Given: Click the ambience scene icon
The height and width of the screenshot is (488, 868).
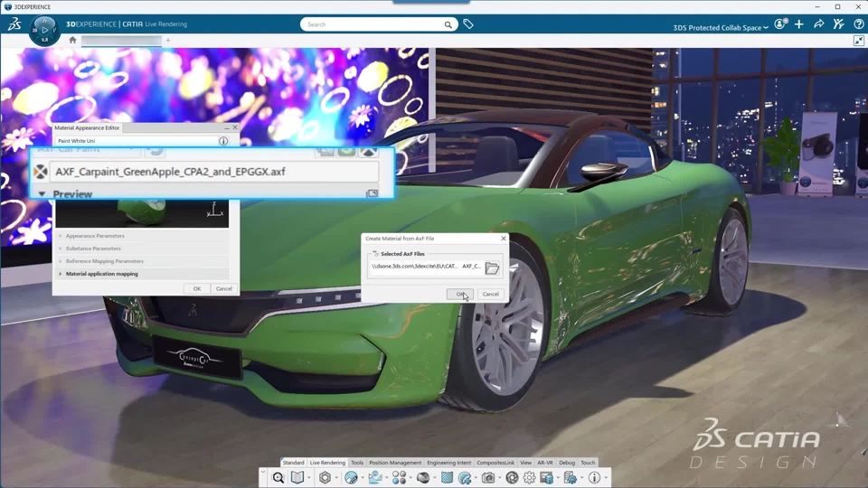Looking at the screenshot, I should [x=375, y=477].
